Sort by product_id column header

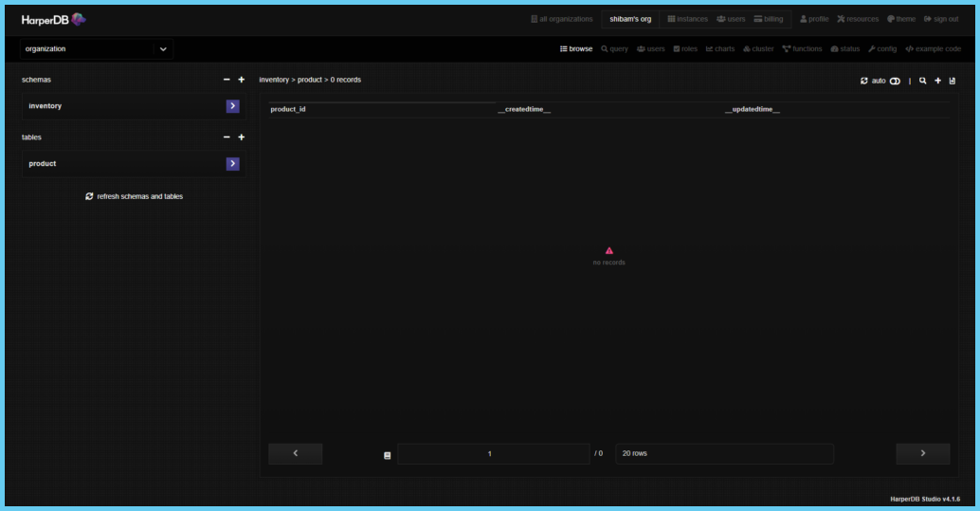(x=288, y=110)
